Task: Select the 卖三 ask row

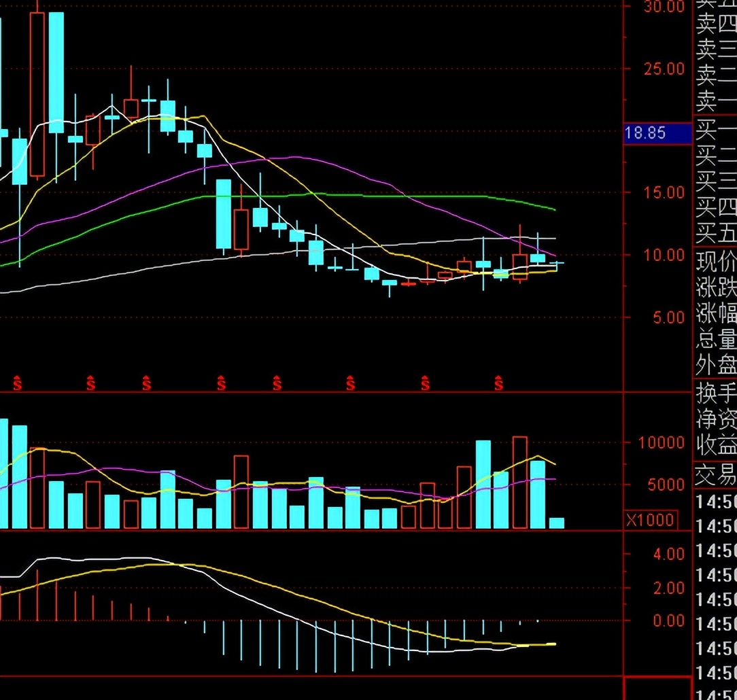Action: coord(715,48)
